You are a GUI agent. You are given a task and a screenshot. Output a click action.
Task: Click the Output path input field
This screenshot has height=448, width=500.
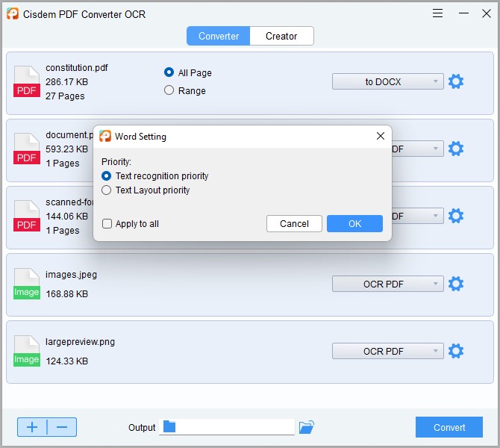tap(227, 427)
